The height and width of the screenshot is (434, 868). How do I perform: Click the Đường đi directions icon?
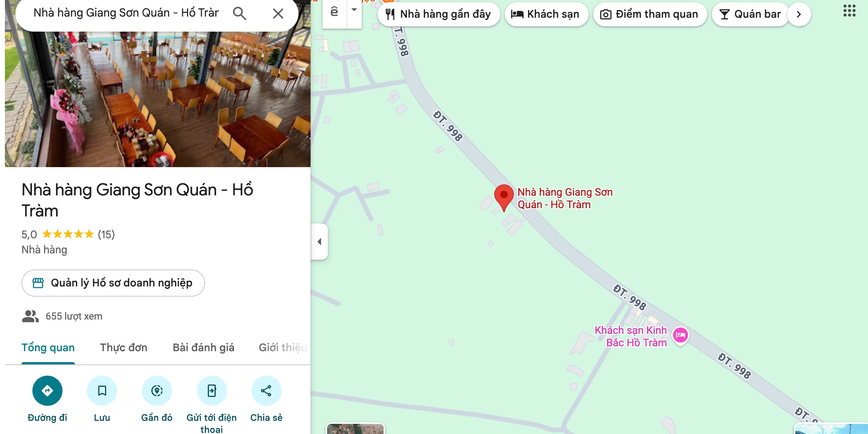click(x=47, y=391)
